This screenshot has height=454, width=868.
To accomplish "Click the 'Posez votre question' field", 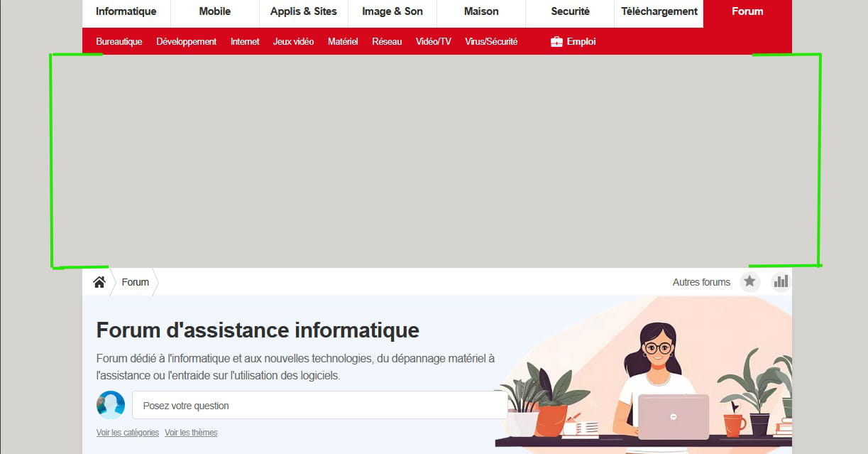I will tap(319, 406).
